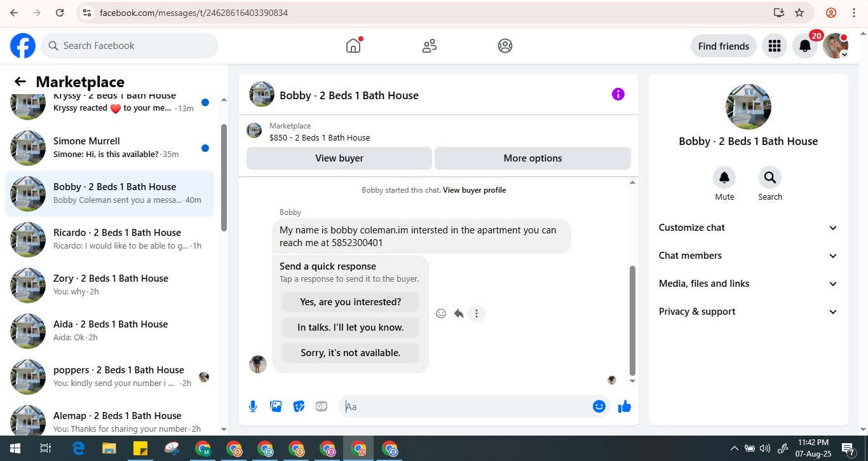Click the Marketplace chat list scrollbar
The image size is (868, 461).
[224, 177]
